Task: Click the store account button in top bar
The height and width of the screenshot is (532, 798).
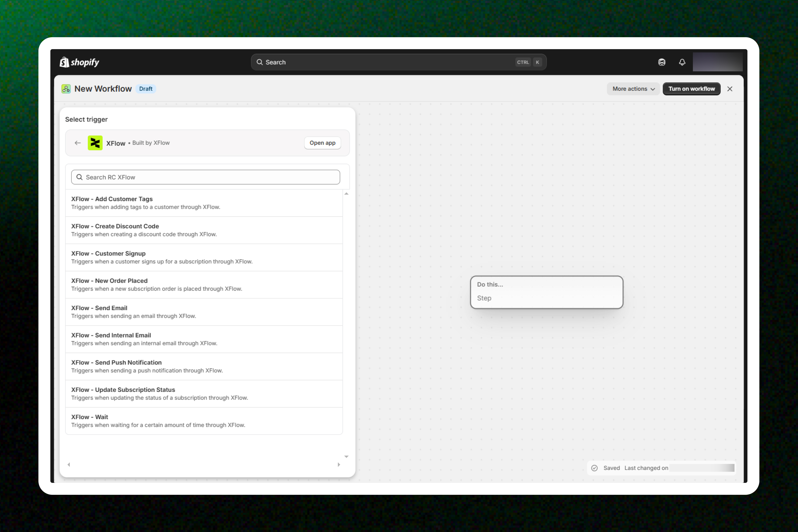Action: click(718, 62)
